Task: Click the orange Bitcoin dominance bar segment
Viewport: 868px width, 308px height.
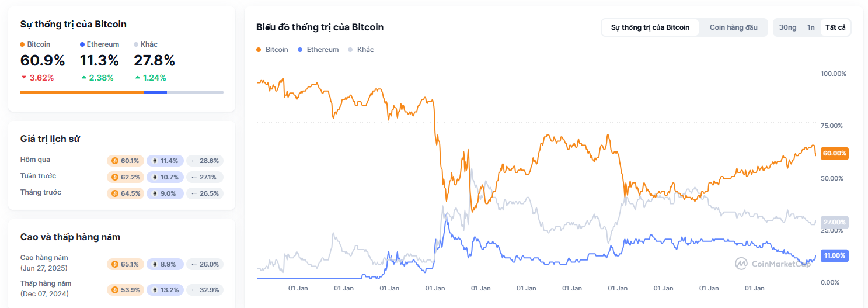Action: [x=82, y=92]
